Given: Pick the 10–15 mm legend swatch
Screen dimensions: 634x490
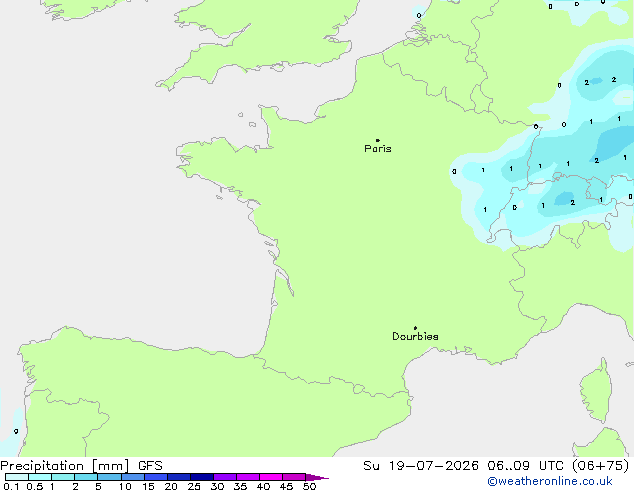Looking at the screenshot, I should tap(133, 477).
